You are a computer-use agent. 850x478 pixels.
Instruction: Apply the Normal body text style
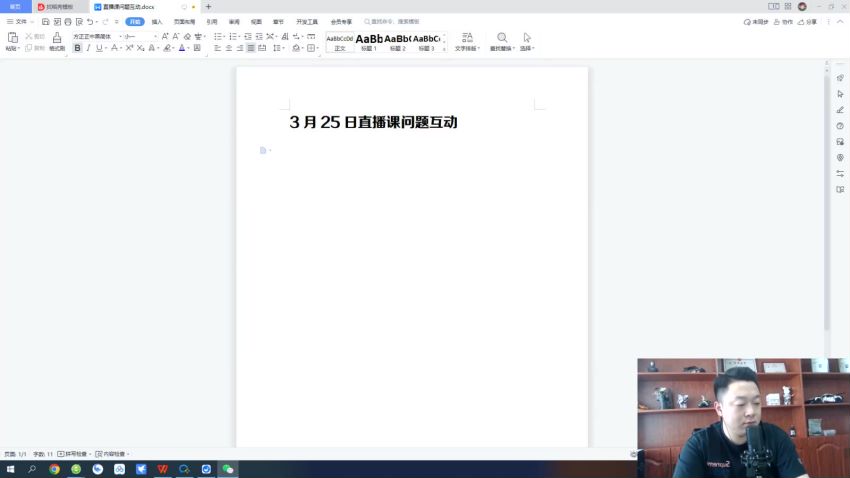pyautogui.click(x=340, y=42)
